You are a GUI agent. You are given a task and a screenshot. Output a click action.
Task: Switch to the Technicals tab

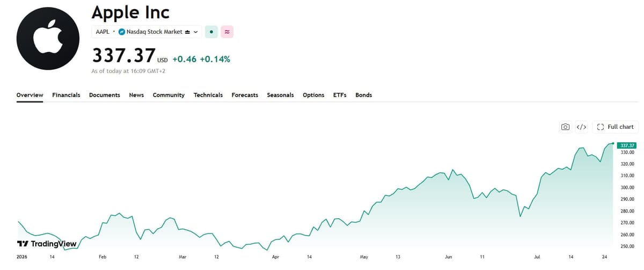pos(208,95)
